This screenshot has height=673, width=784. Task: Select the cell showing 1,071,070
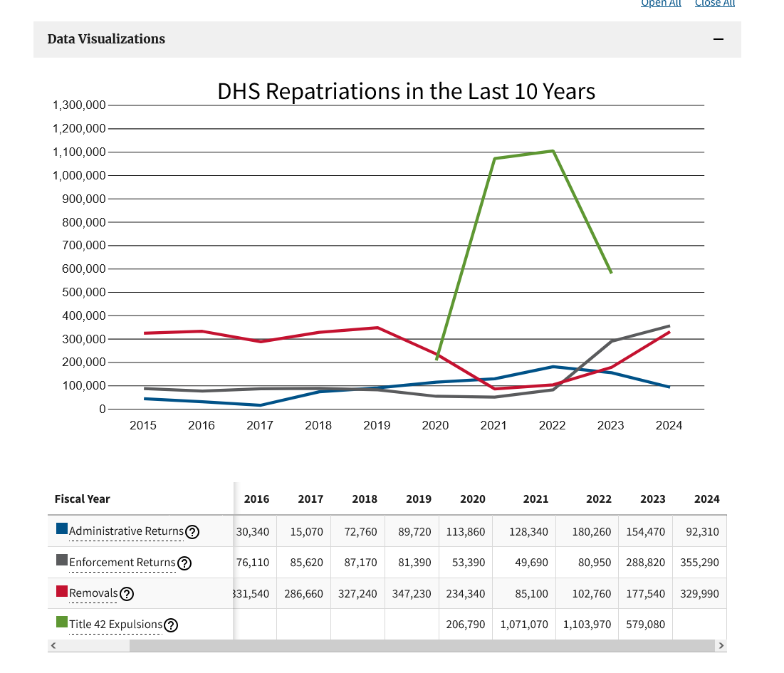point(524,625)
